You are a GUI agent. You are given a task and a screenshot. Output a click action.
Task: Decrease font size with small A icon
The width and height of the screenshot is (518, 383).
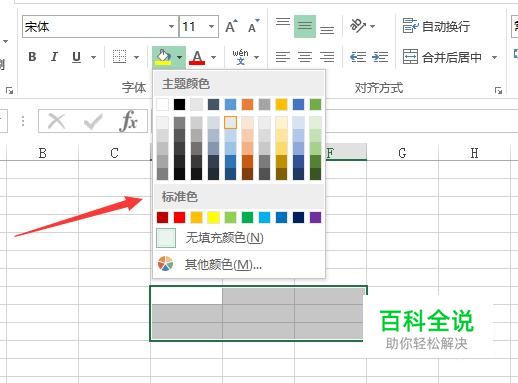click(x=253, y=26)
